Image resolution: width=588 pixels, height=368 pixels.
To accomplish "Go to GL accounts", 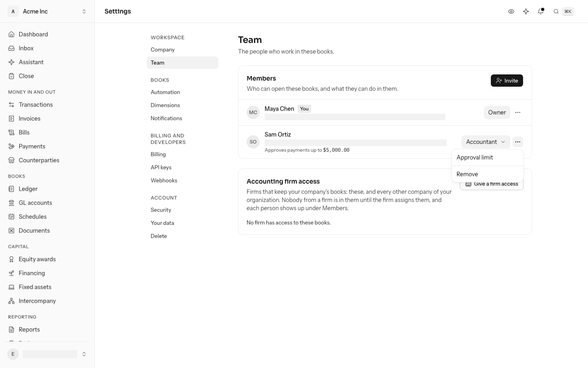I will click(x=47, y=203).
